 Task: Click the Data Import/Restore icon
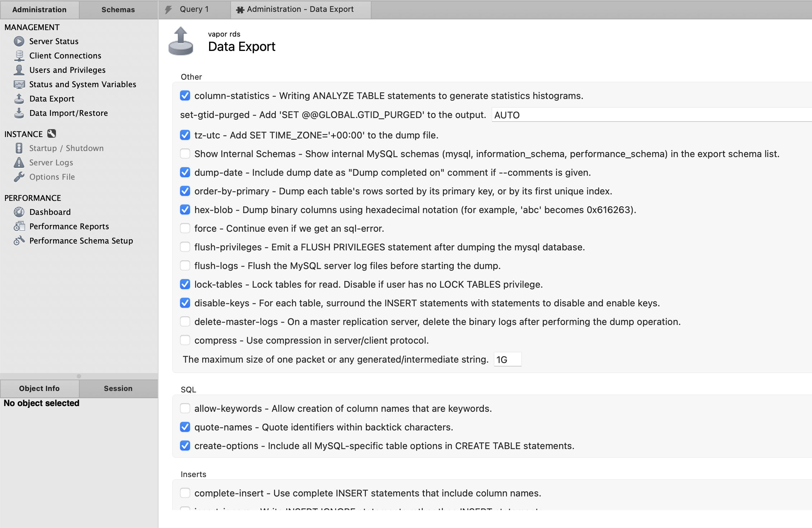[x=19, y=113]
